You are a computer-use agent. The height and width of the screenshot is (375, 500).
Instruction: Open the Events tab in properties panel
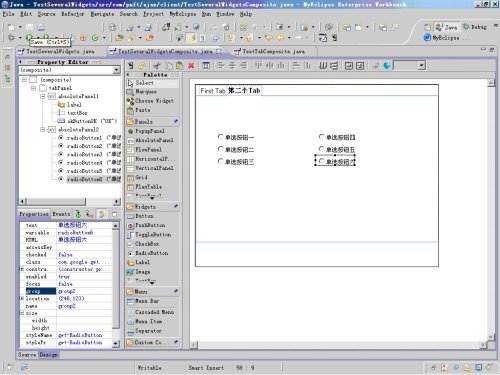[x=61, y=214]
